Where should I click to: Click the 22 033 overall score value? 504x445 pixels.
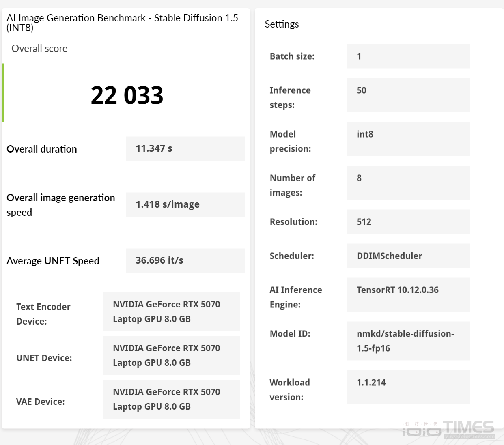pyautogui.click(x=127, y=95)
